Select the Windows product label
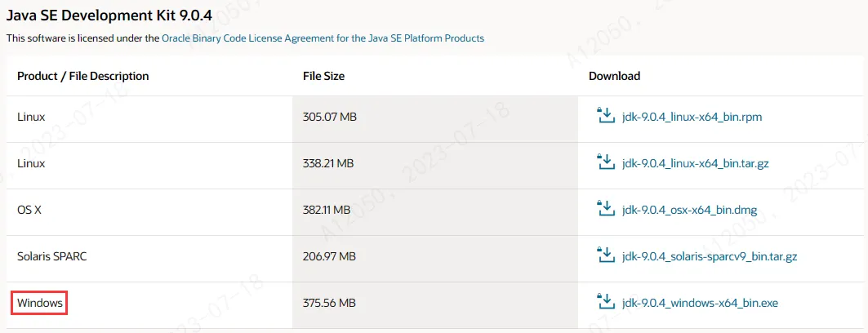This screenshot has width=868, height=333. click(40, 304)
